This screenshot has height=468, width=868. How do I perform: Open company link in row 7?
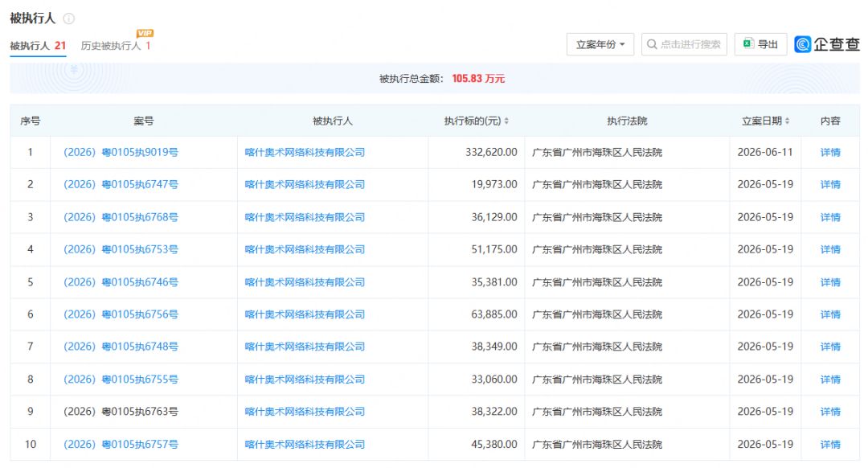click(305, 347)
